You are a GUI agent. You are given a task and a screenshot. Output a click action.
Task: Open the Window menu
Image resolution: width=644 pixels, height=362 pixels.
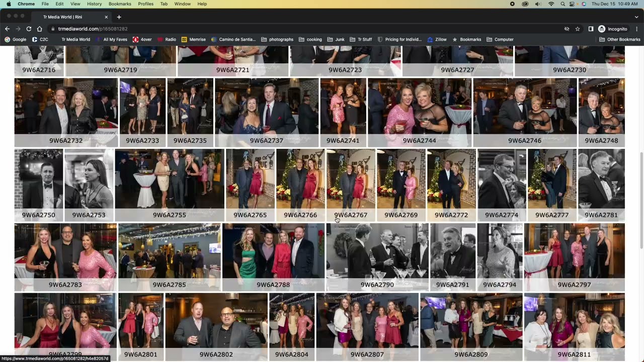(182, 4)
